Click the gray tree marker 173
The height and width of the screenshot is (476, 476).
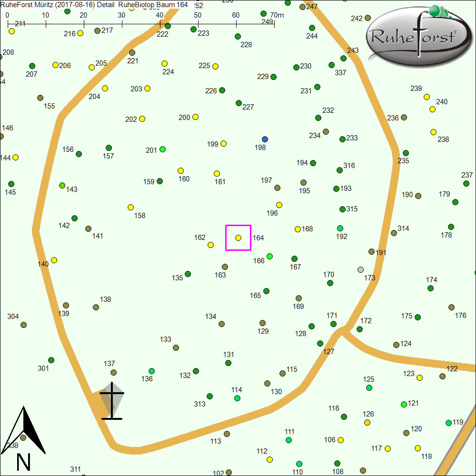click(x=360, y=269)
